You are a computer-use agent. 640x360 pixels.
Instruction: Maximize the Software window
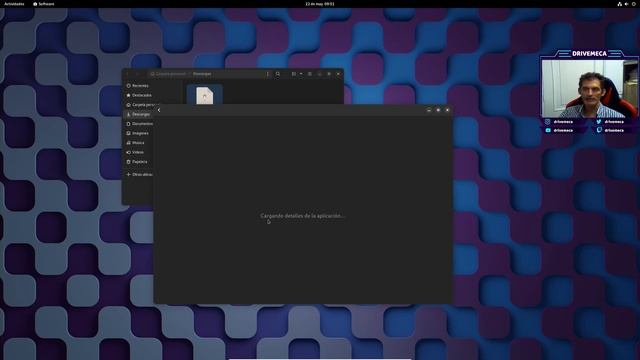click(x=438, y=110)
